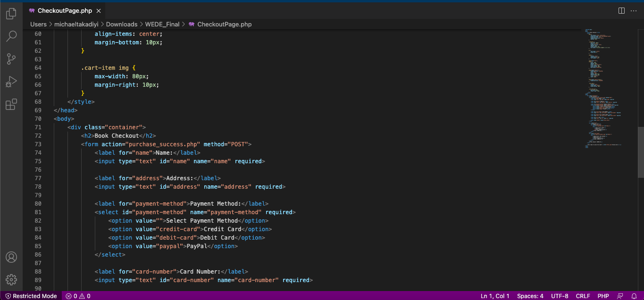Click the ".cart-item img" selector

105,68
